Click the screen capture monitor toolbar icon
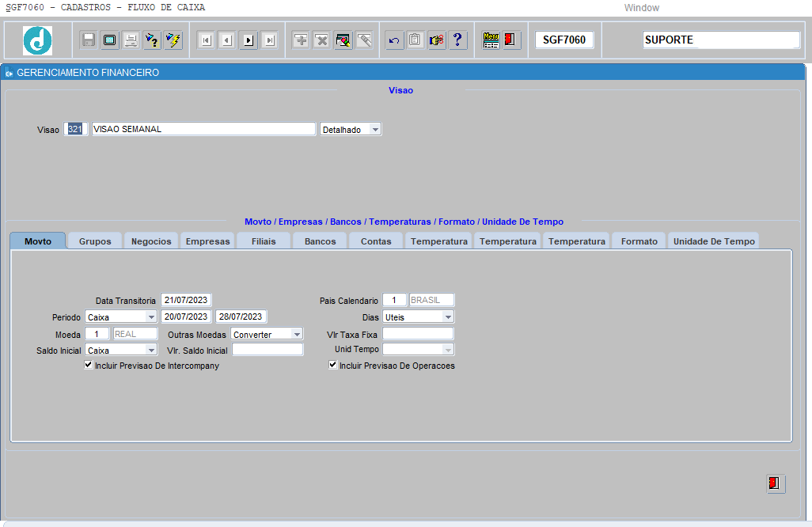Viewport: 812px width, 527px height. click(x=110, y=40)
